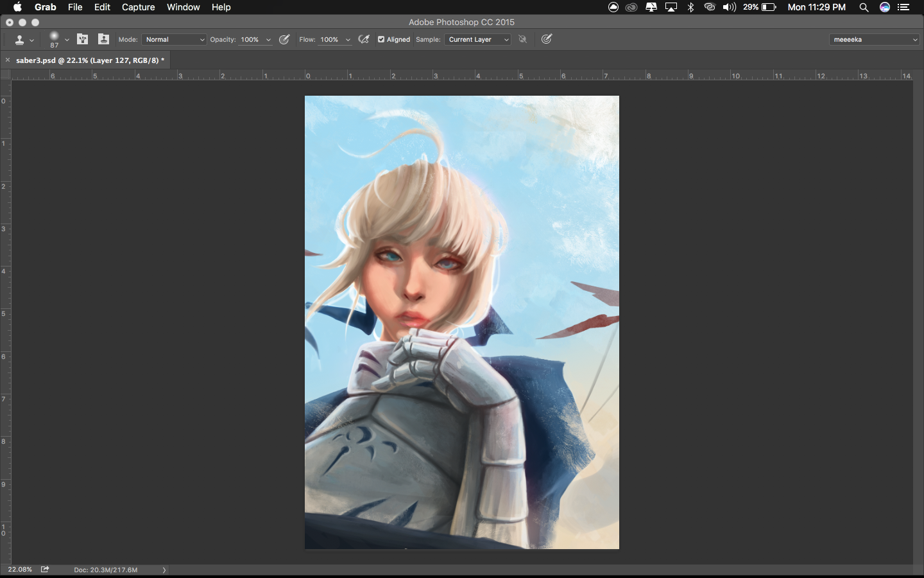Image resolution: width=924 pixels, height=578 pixels.
Task: Toggle the Brush panel icon
Action: pos(83,39)
